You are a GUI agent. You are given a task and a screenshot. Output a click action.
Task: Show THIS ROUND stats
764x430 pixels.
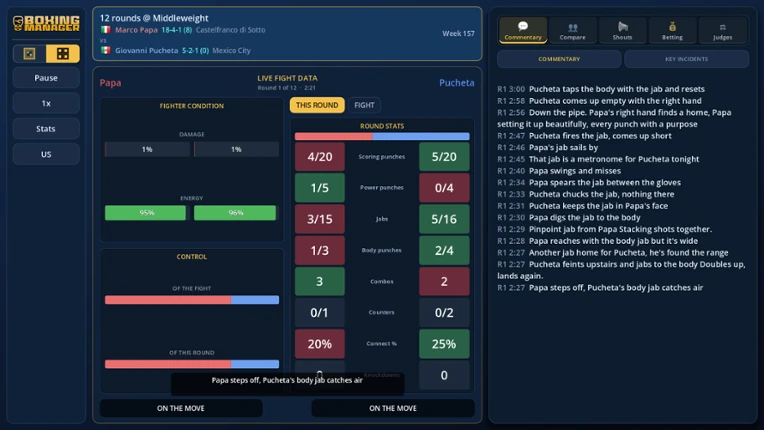click(x=317, y=105)
